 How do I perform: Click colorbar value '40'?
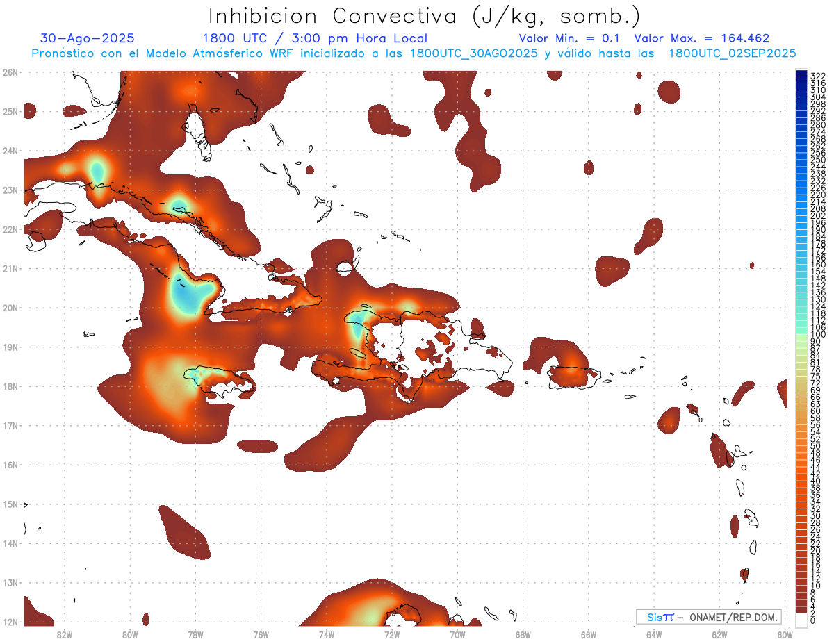click(x=815, y=481)
